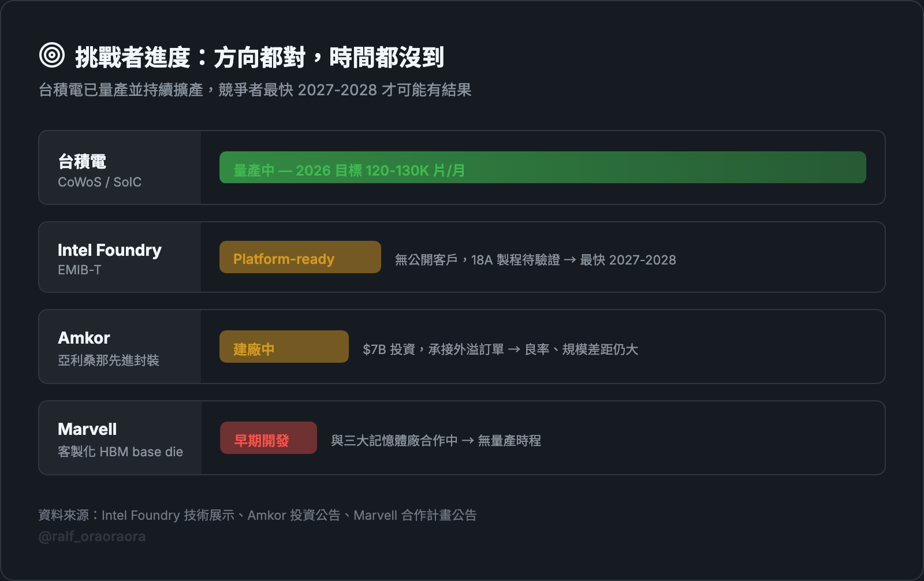Select the Marvell row label
The width and height of the screenshot is (924, 581).
coord(87,429)
